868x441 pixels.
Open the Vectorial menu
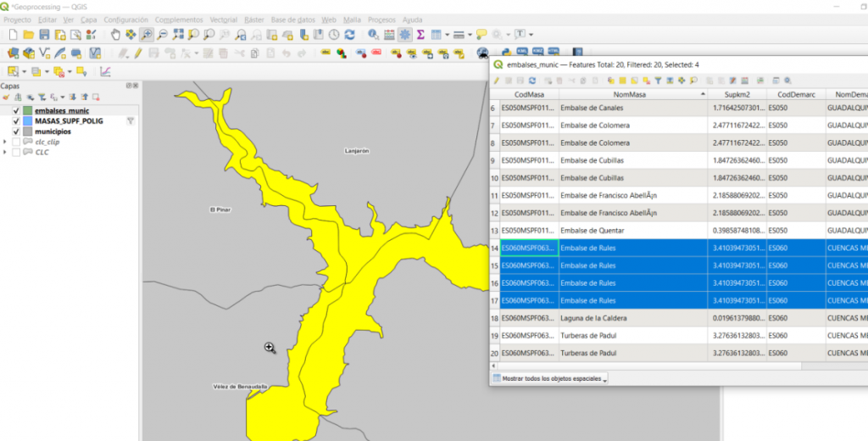pos(223,19)
